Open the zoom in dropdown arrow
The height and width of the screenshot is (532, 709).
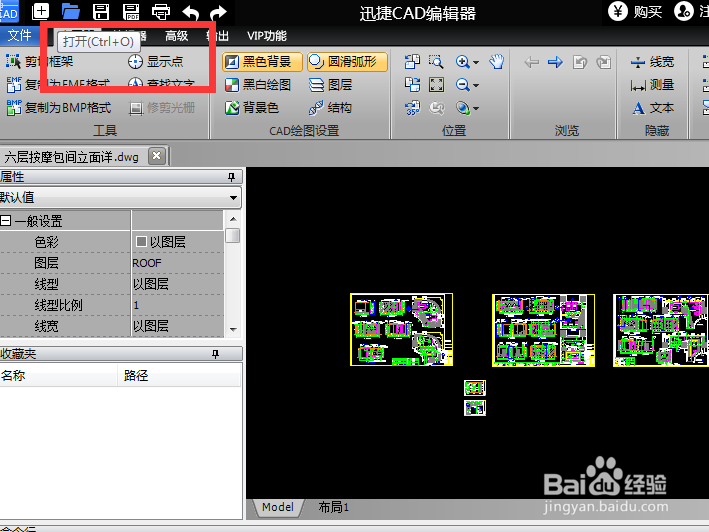[x=476, y=62]
